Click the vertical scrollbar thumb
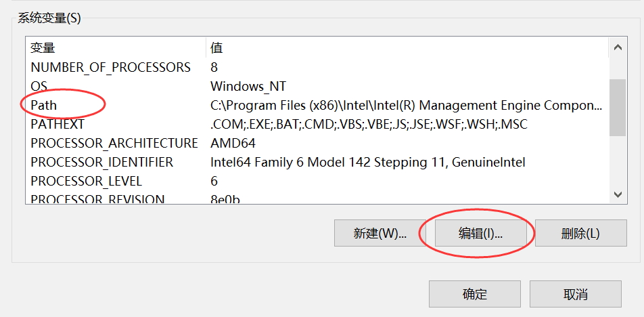The image size is (644, 317). (617, 107)
